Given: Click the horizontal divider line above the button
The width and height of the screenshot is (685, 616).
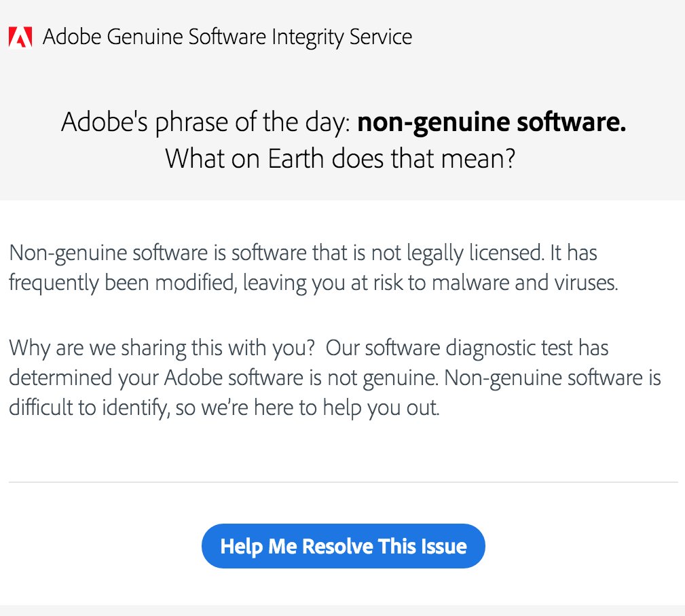Looking at the screenshot, I should click(x=343, y=482).
